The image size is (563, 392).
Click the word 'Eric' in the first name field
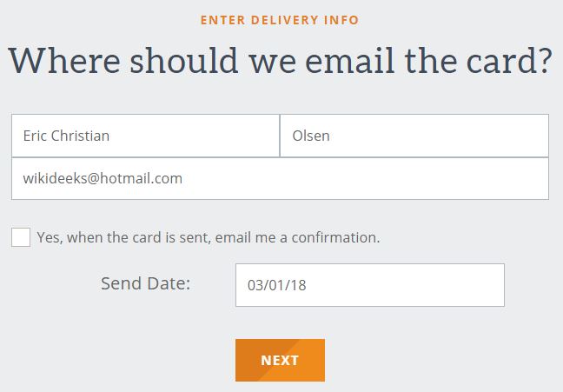coord(35,136)
